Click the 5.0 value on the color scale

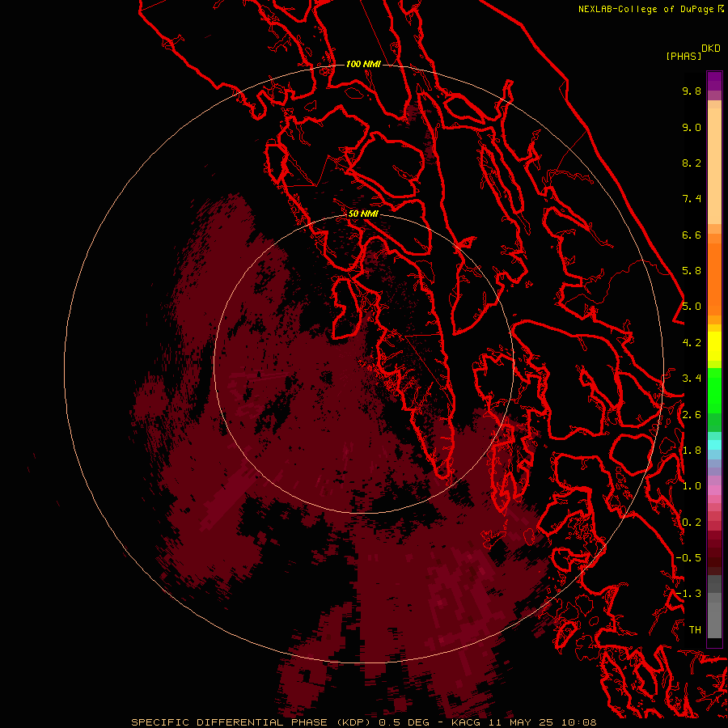click(x=692, y=307)
